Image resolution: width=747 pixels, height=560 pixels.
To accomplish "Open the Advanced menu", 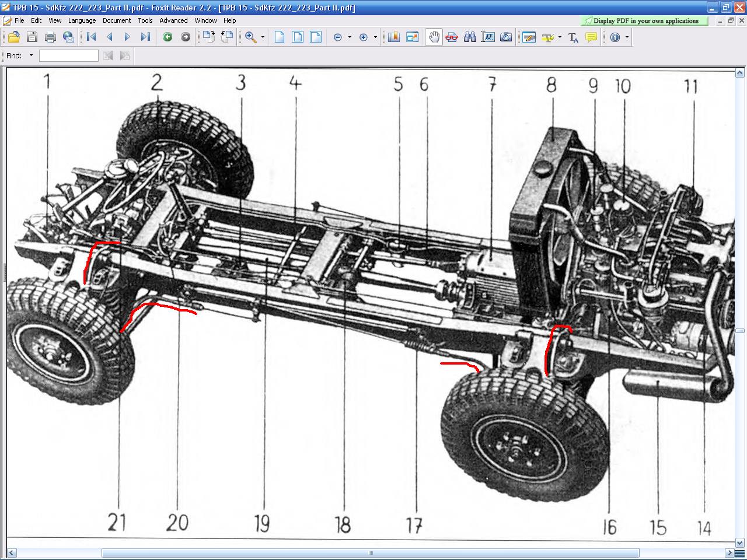I will pyautogui.click(x=173, y=20).
